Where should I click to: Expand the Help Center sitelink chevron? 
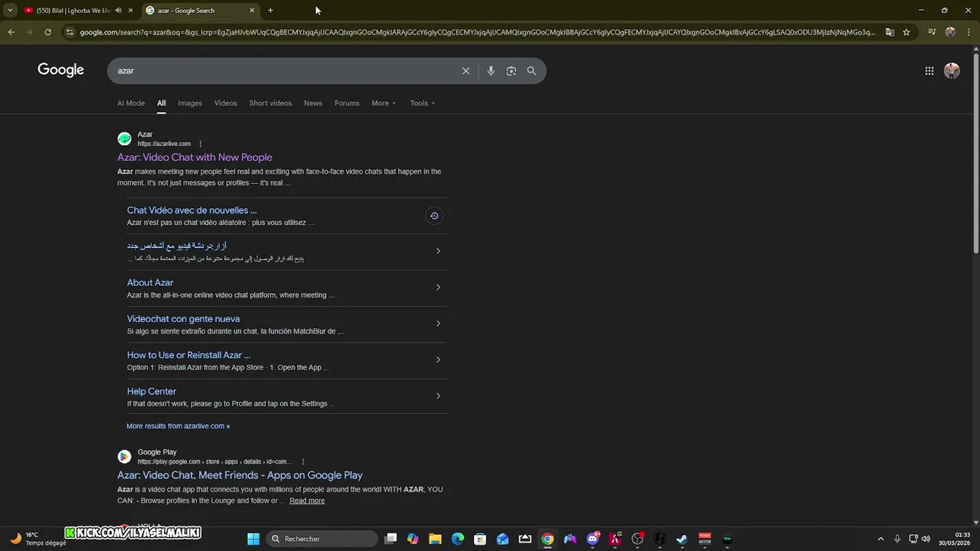click(438, 396)
